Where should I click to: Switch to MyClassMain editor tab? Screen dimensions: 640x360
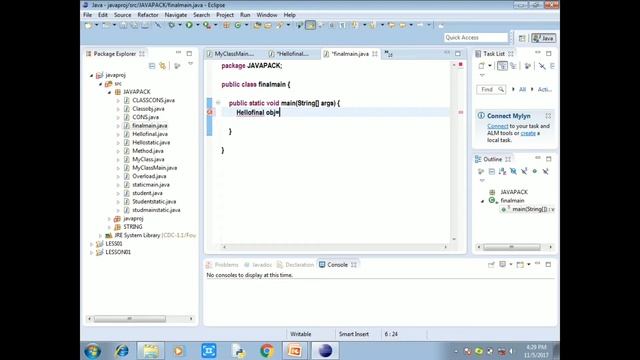tap(234, 53)
